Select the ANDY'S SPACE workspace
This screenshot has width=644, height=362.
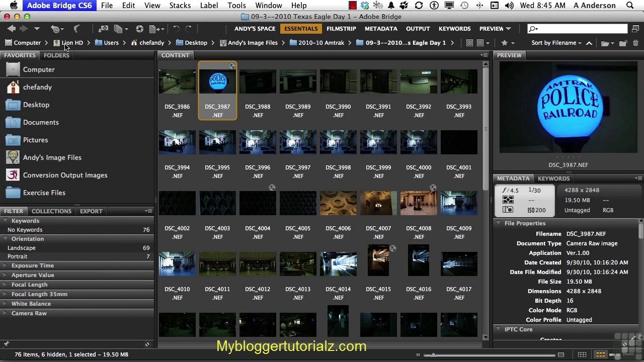(255, 29)
